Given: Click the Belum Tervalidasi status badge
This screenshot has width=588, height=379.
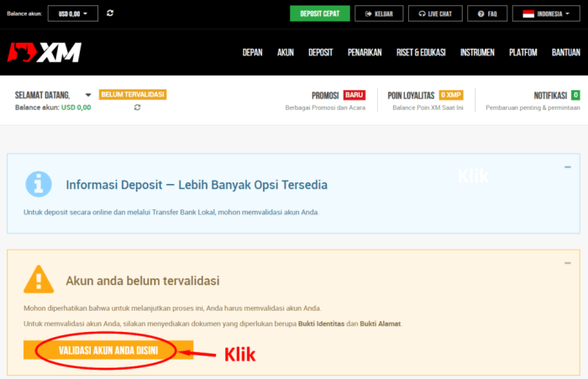Looking at the screenshot, I should point(133,94).
